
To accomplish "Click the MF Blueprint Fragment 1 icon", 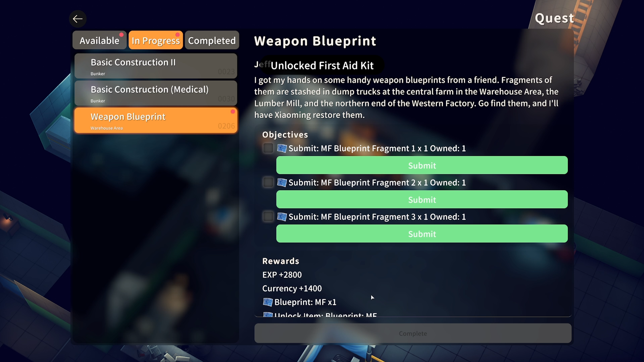I will (x=282, y=148).
